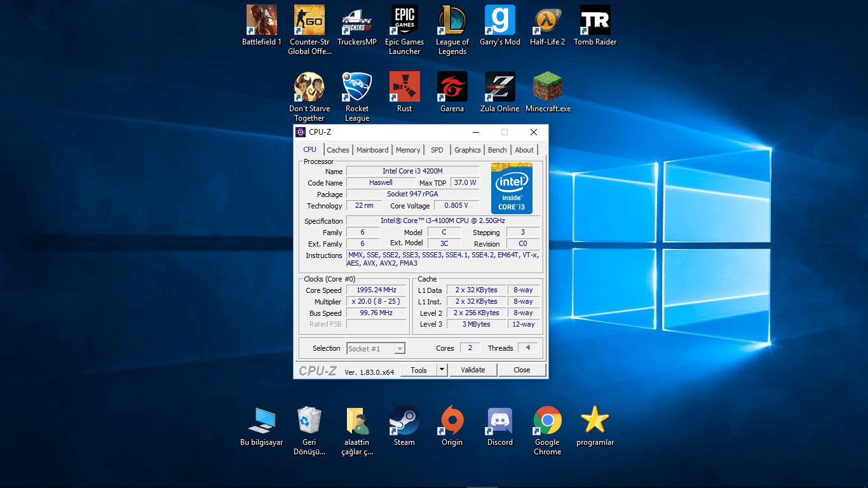Go to the Graphics tab
Viewport: 868px width, 488px height.
coord(467,150)
